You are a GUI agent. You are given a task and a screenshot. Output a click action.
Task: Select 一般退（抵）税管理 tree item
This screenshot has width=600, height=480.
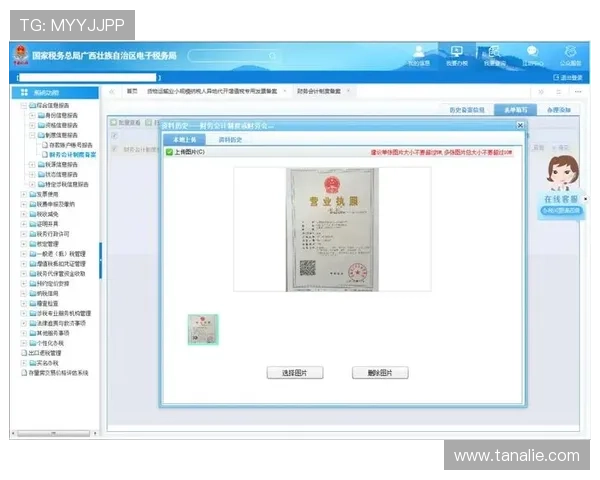click(57, 254)
